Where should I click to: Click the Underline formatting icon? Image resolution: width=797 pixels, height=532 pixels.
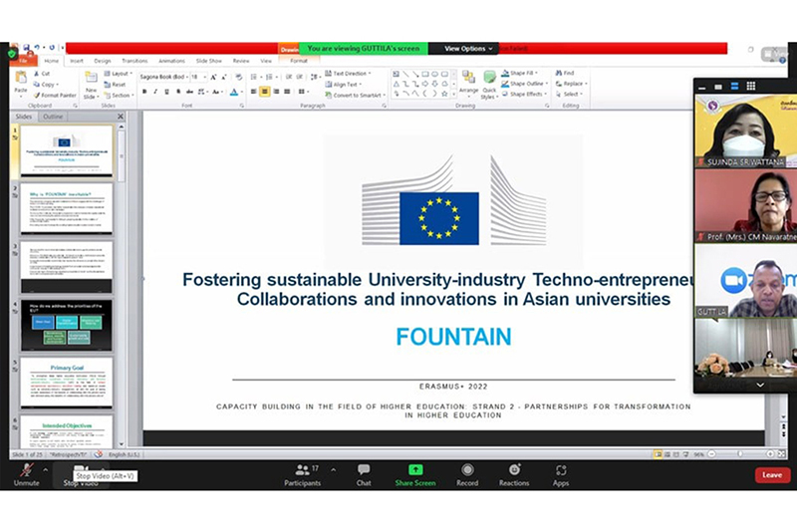pyautogui.click(x=166, y=92)
